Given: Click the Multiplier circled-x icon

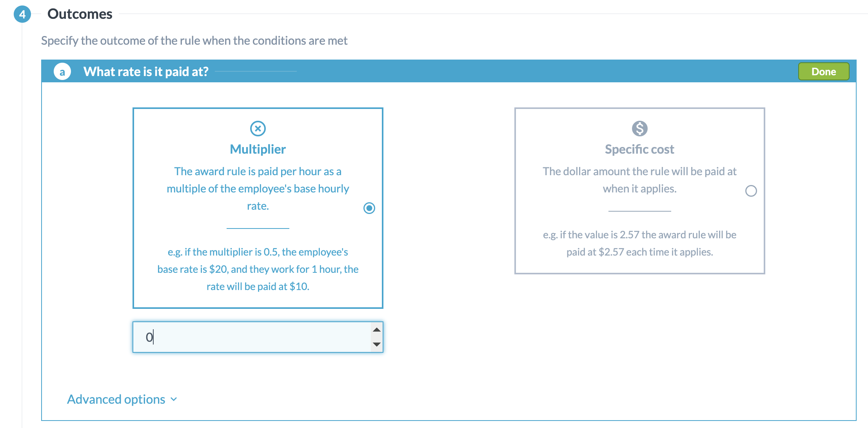Looking at the screenshot, I should click(x=258, y=129).
